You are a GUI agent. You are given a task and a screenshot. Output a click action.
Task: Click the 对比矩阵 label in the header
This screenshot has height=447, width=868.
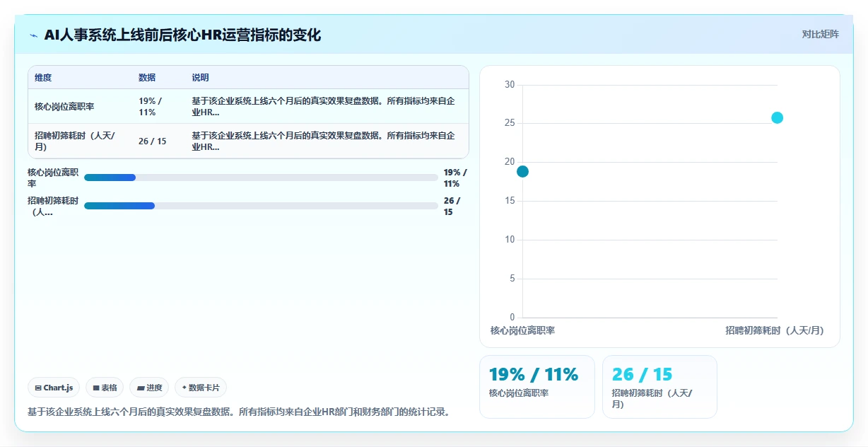[820, 34]
